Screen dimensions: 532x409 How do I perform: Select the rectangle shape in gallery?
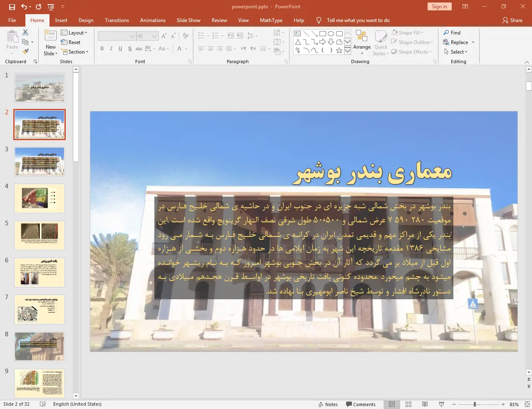pyautogui.click(x=323, y=34)
